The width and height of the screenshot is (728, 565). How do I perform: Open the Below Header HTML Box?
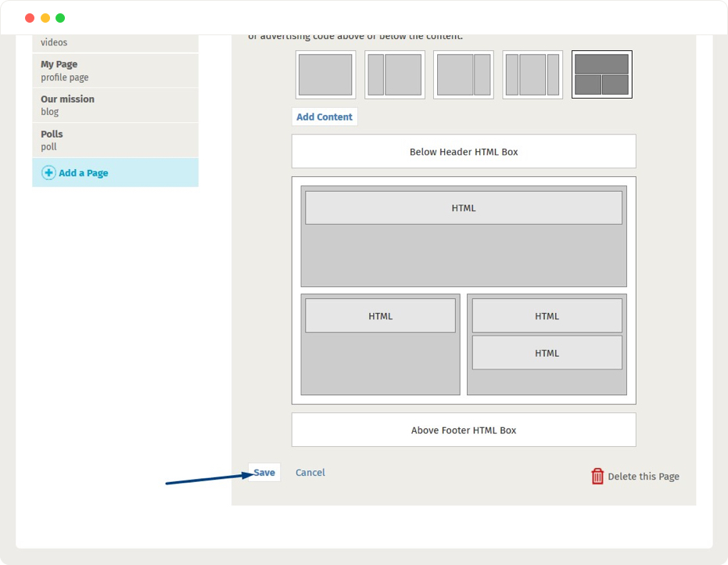464,152
